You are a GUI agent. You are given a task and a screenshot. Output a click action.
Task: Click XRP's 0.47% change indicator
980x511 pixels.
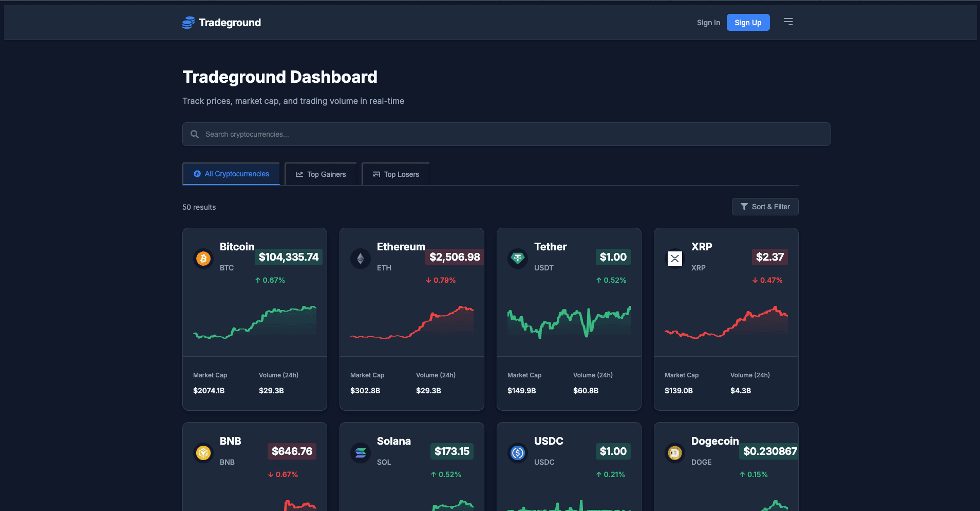click(767, 280)
